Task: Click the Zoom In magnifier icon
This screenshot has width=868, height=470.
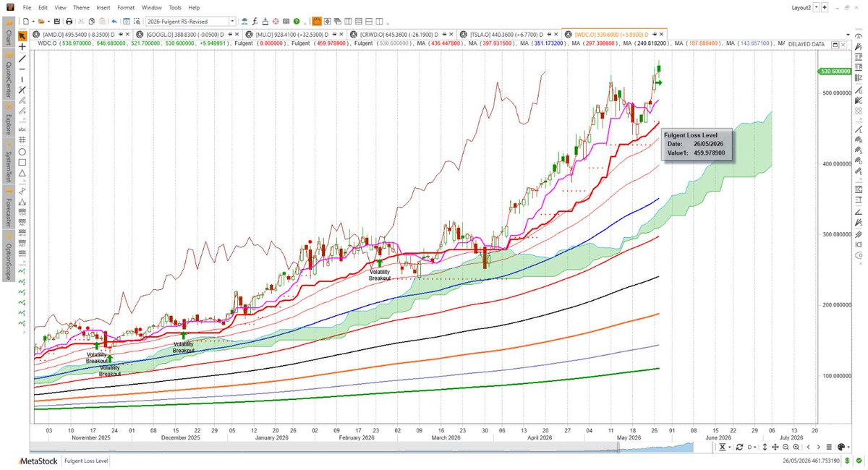Action: (x=796, y=447)
